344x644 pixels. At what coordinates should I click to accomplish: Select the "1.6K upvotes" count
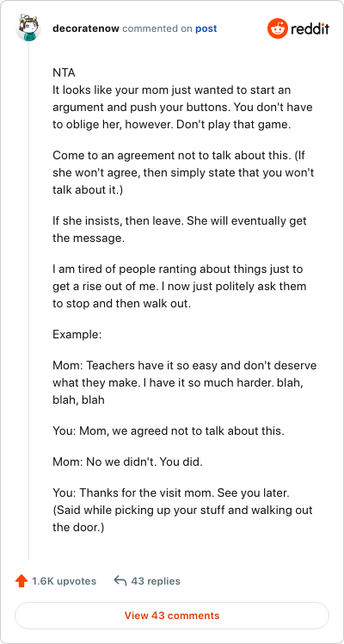coord(64,581)
